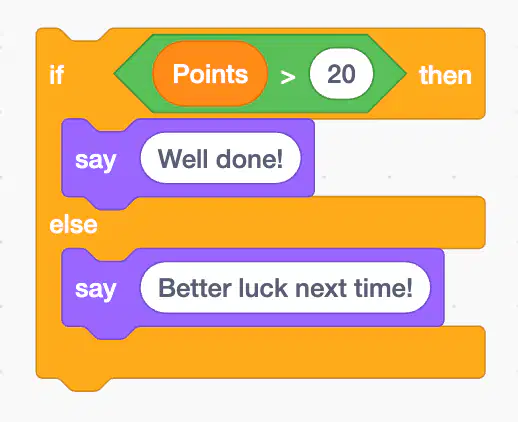Click the greater-than symbol in green operator
This screenshot has height=422, width=518.
[288, 77]
